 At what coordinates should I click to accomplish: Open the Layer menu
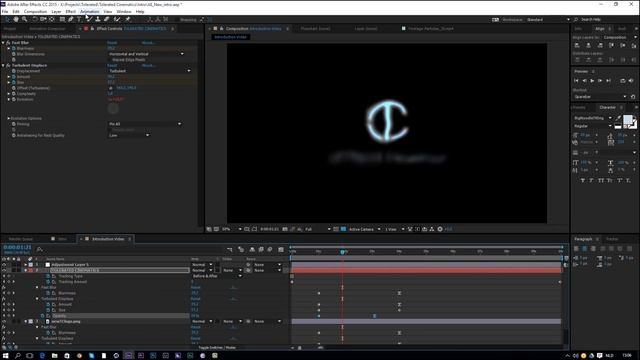point(56,12)
